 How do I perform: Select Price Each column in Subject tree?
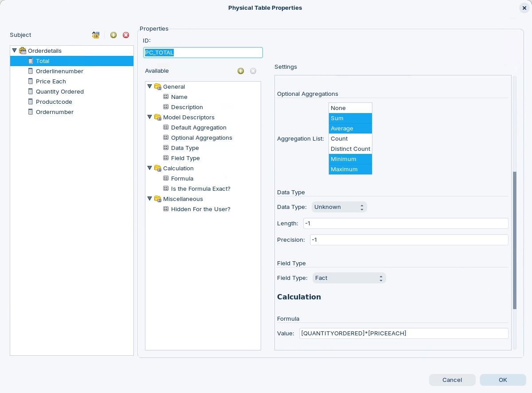51,82
